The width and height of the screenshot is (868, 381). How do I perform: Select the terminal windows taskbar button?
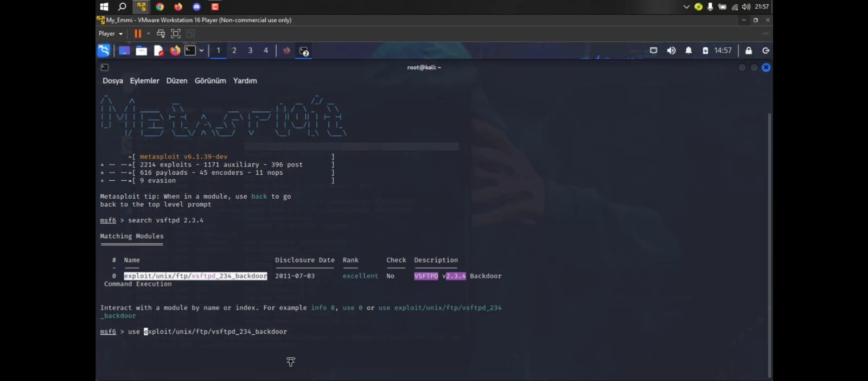[304, 51]
